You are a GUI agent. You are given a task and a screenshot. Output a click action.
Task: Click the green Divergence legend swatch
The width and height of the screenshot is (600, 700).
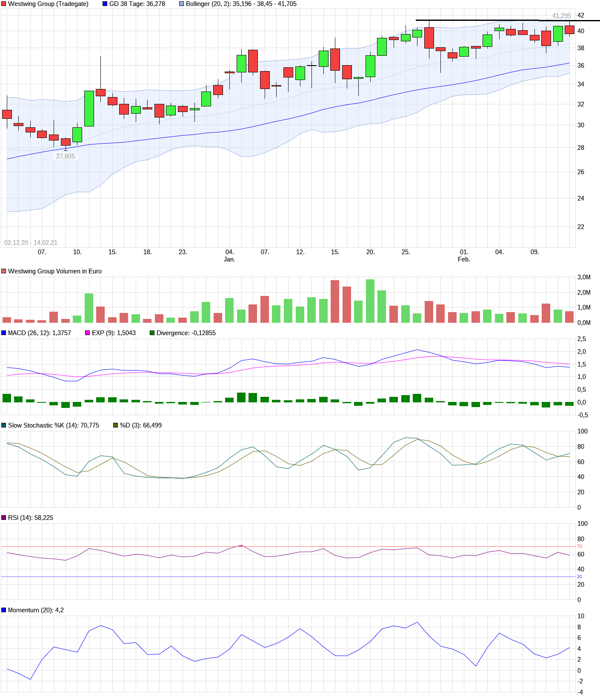click(x=152, y=333)
